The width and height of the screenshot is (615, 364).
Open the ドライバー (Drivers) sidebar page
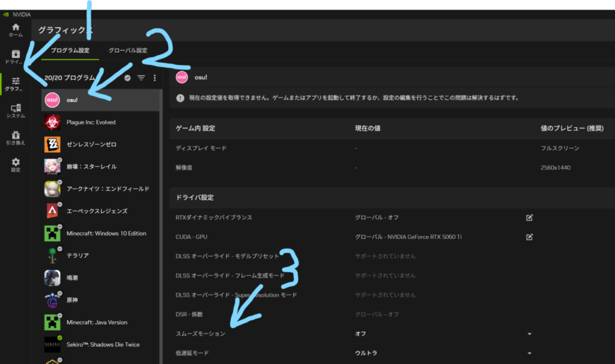16,56
